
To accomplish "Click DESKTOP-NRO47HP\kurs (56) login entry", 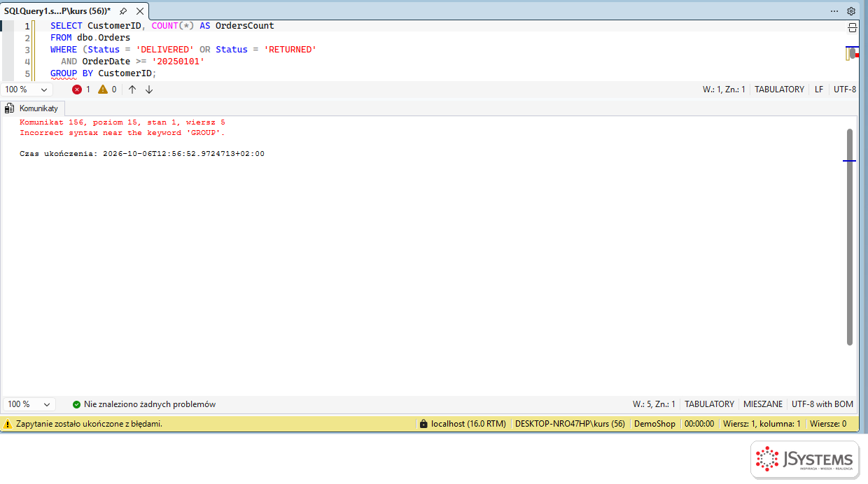I will [x=570, y=424].
